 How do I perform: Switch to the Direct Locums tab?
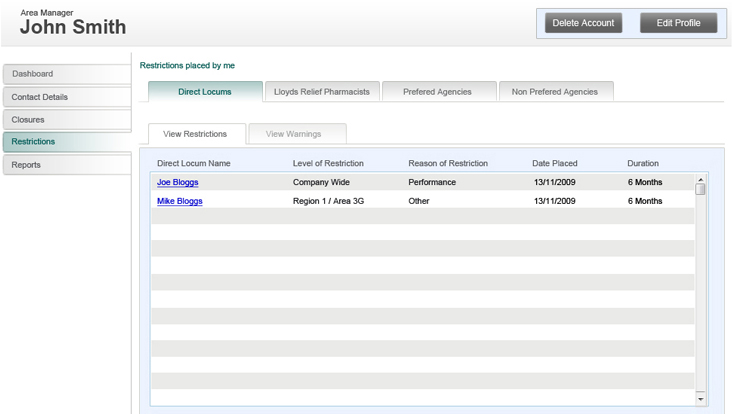tap(205, 92)
